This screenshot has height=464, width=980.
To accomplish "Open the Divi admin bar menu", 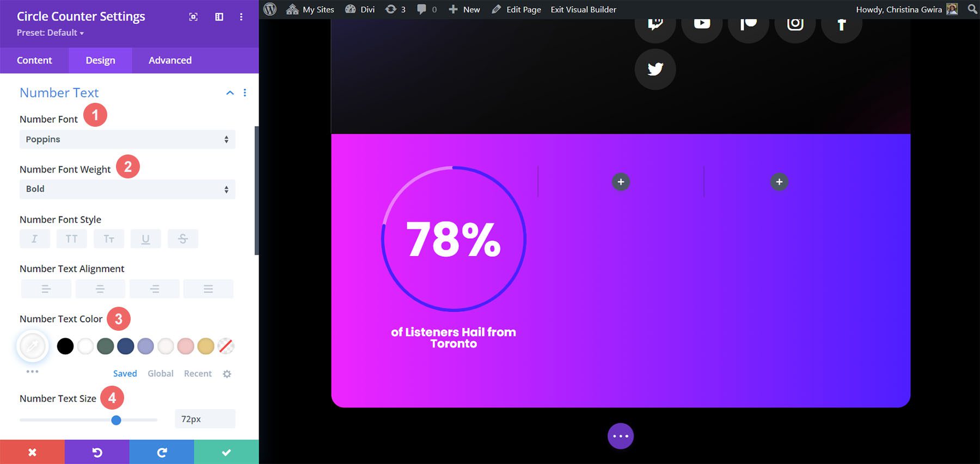I will point(360,9).
